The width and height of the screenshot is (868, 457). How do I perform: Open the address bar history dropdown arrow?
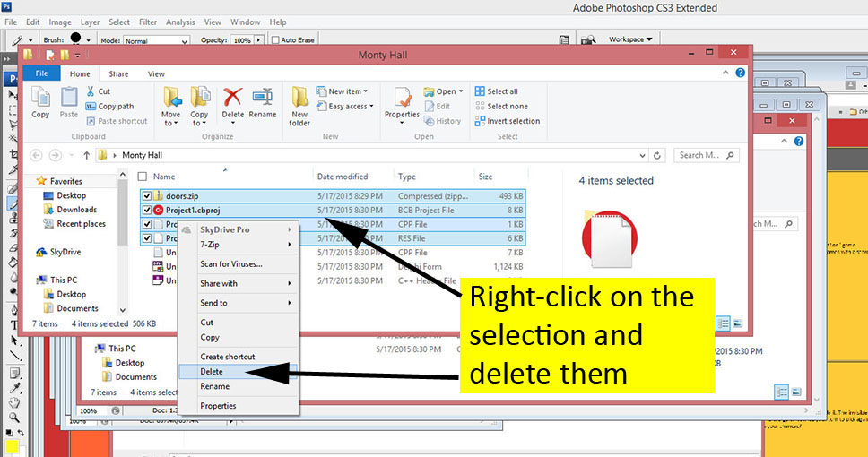click(642, 155)
